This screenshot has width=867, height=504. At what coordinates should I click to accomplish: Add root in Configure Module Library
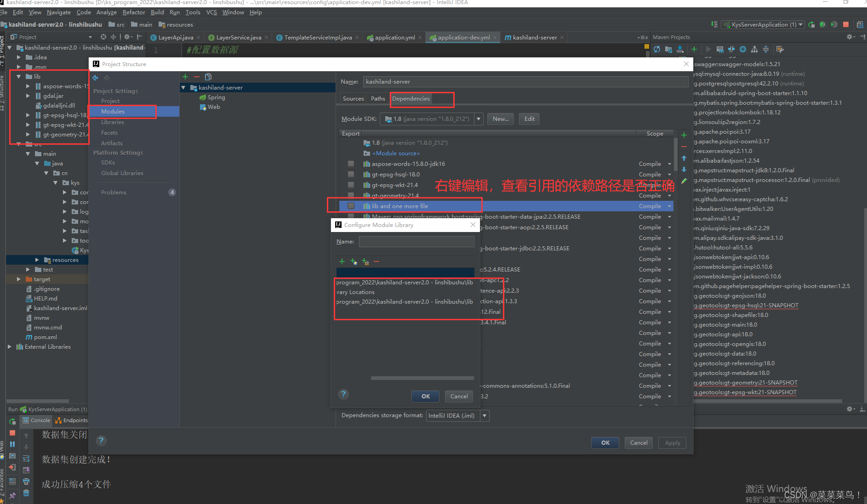342,261
